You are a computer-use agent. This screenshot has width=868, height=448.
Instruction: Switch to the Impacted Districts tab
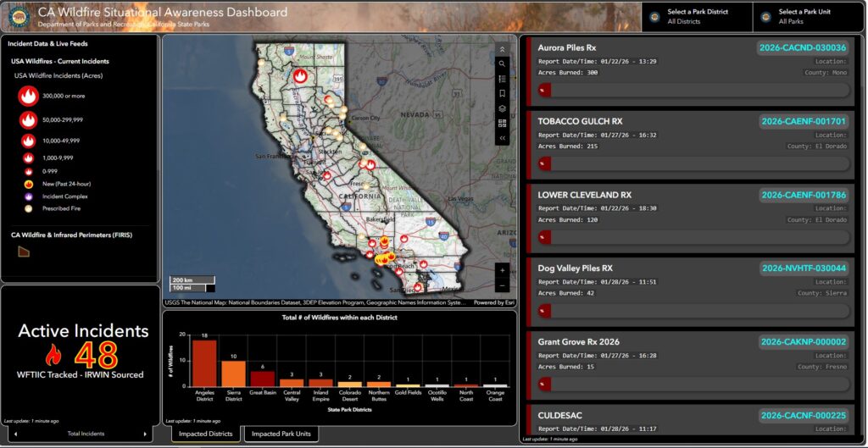(205, 434)
